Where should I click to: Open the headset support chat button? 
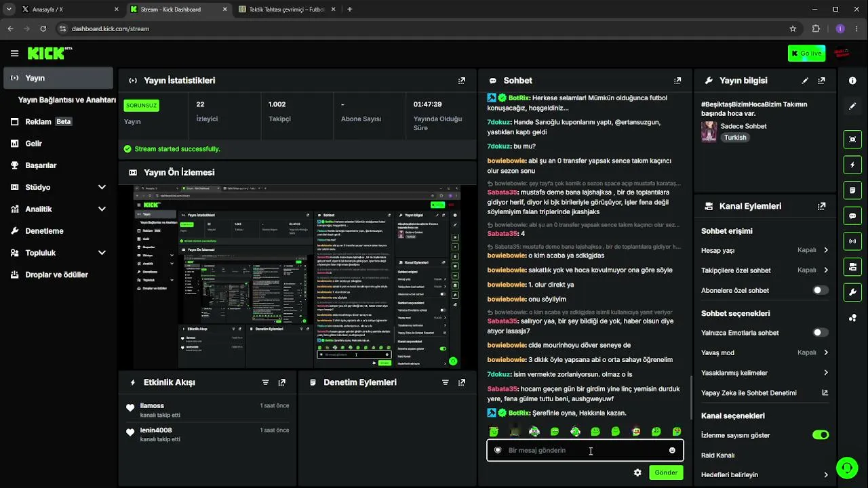(846, 468)
